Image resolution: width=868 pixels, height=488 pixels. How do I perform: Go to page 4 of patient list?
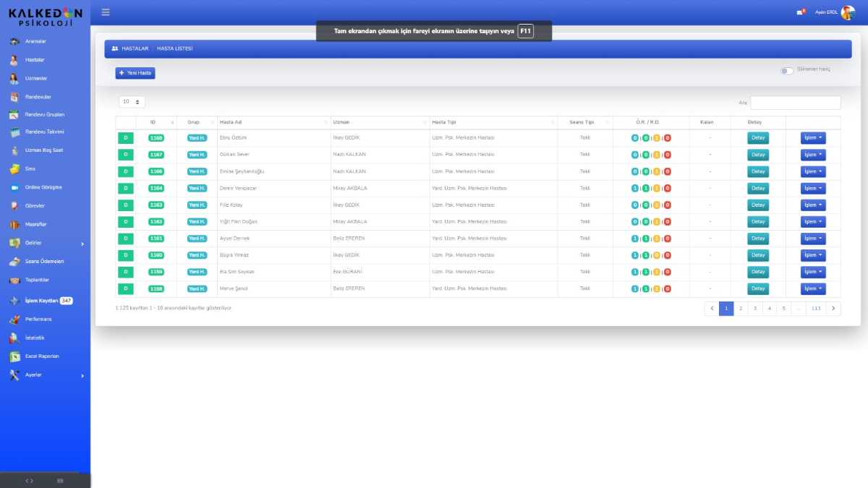click(x=769, y=309)
